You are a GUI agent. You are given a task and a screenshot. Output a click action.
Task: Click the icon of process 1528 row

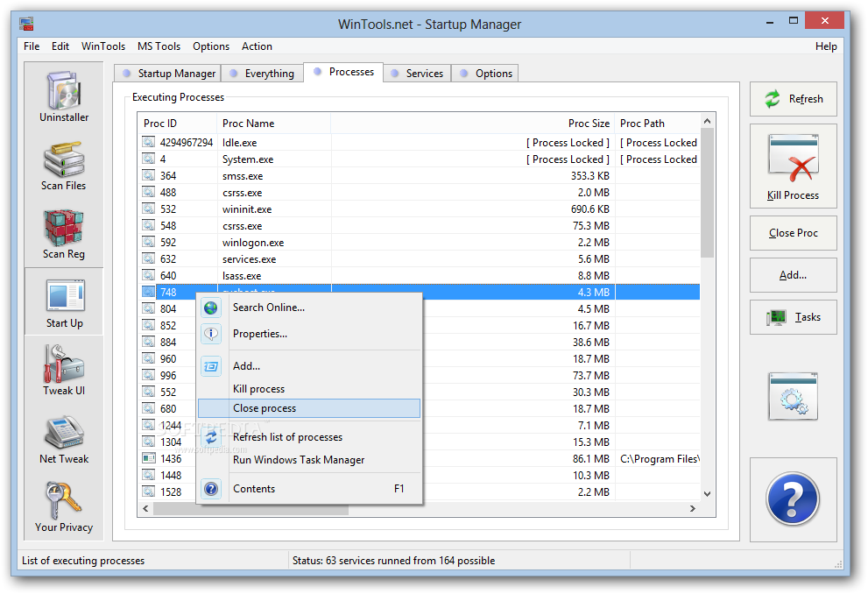coord(148,491)
